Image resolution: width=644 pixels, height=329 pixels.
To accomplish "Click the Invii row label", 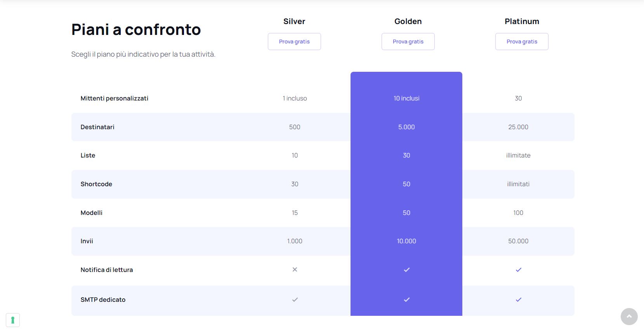I will click(87, 241).
